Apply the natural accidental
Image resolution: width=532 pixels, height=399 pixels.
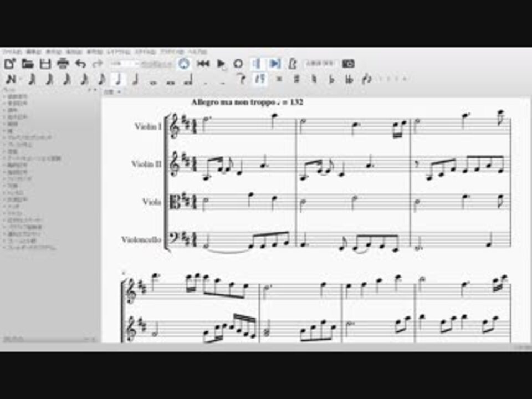pyautogui.click(x=314, y=79)
